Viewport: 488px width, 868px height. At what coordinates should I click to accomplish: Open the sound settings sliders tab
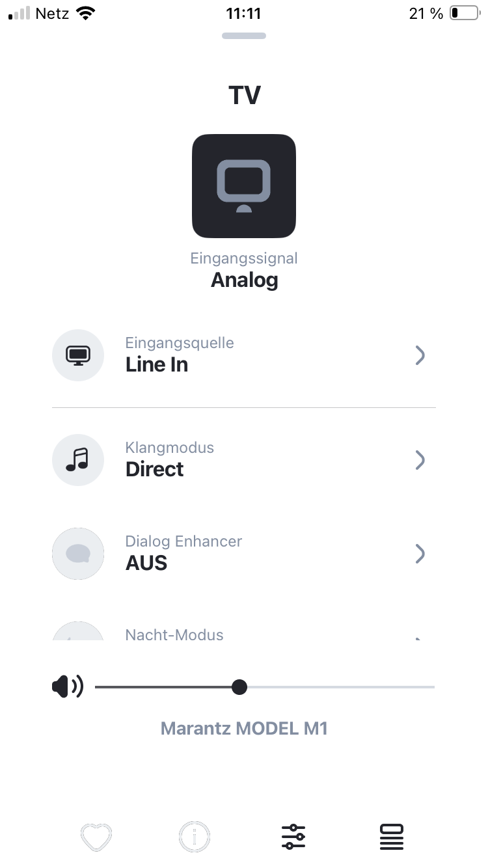[293, 836]
